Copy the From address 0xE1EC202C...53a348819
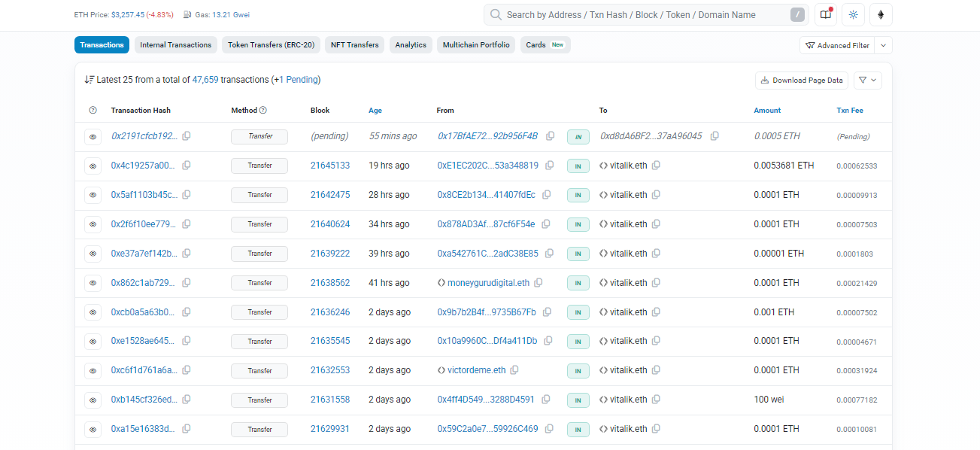Screen dimensions: 980x450 tap(550, 166)
